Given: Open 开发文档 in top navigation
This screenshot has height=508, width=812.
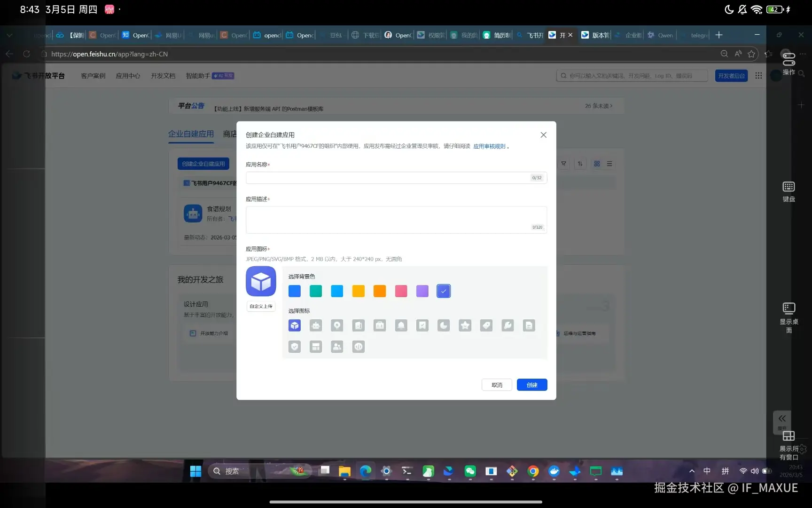Looking at the screenshot, I should point(163,76).
